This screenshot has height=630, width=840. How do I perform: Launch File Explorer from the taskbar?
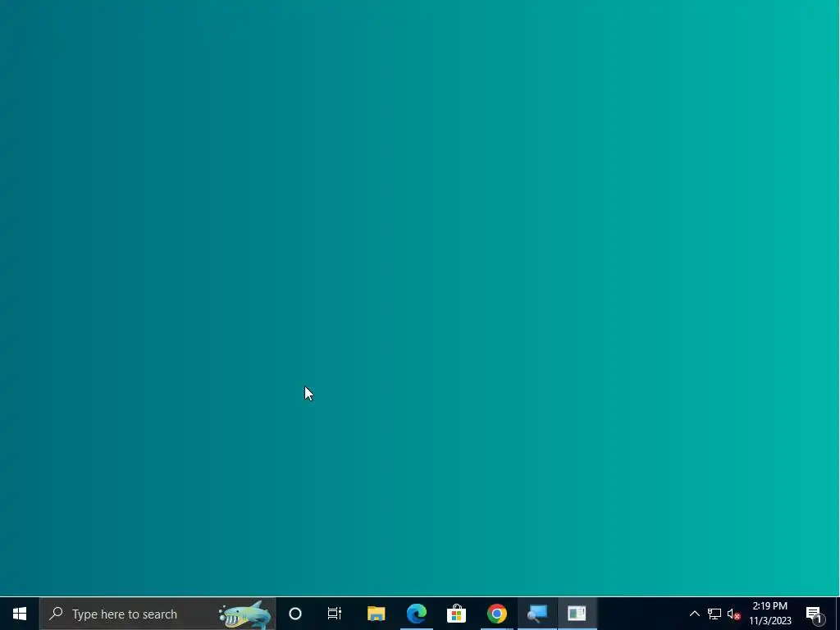(x=376, y=614)
